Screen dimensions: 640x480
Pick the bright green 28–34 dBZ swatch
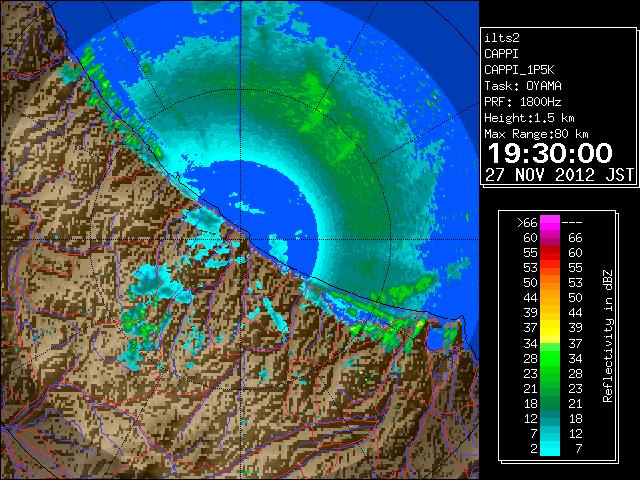pyautogui.click(x=550, y=358)
